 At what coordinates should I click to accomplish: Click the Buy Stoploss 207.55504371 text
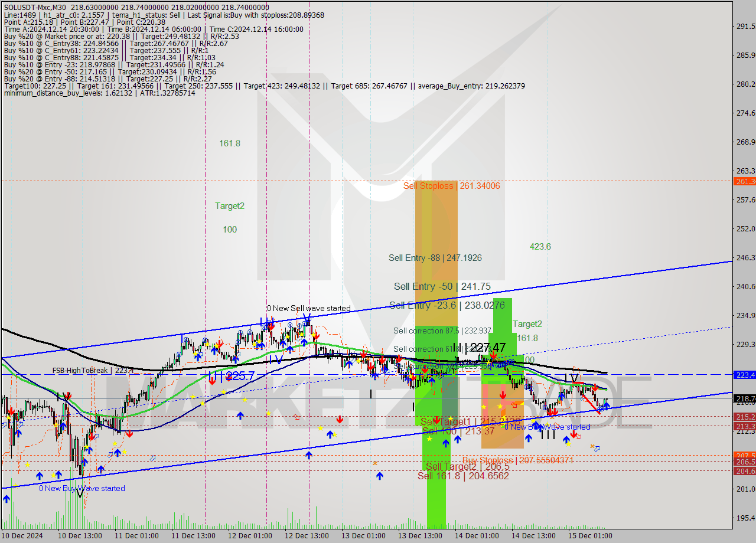519,460
